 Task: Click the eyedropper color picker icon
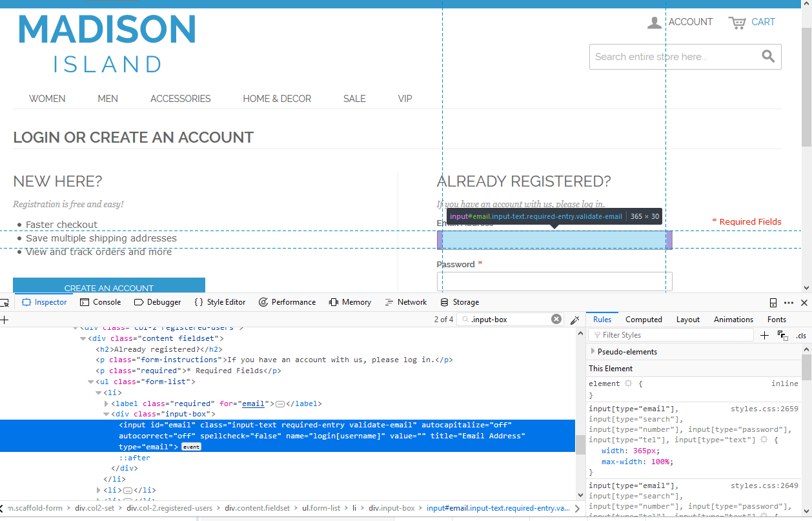coord(575,320)
